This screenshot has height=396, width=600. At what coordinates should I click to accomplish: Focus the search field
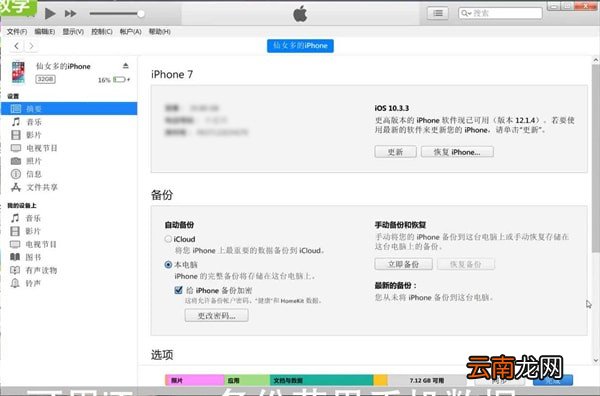coord(500,13)
